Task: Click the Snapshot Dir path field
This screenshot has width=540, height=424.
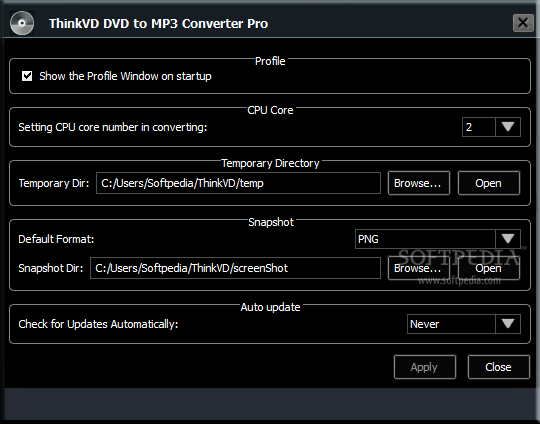Action: pos(235,268)
